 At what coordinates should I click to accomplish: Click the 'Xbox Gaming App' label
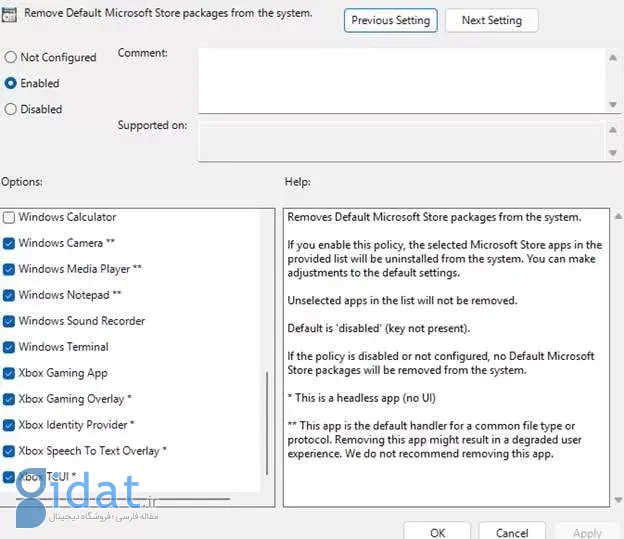(x=63, y=373)
